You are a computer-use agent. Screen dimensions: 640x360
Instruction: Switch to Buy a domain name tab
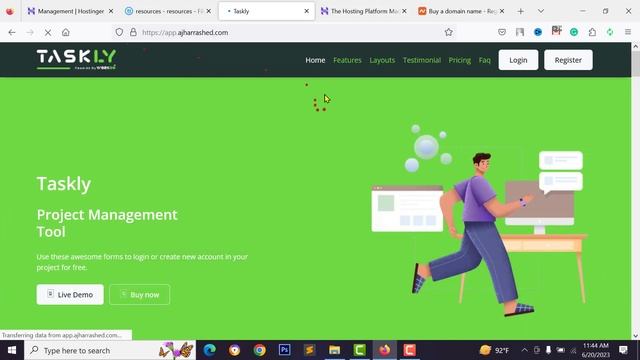point(462,11)
